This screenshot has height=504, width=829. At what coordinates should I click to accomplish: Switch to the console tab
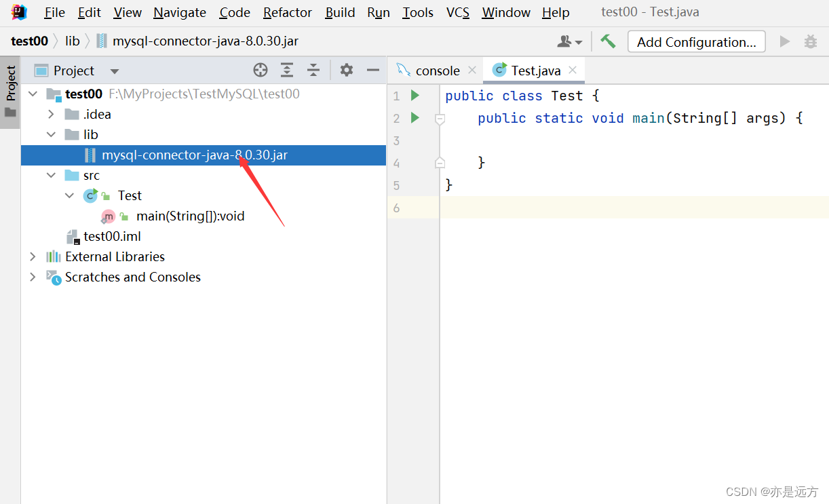point(437,71)
